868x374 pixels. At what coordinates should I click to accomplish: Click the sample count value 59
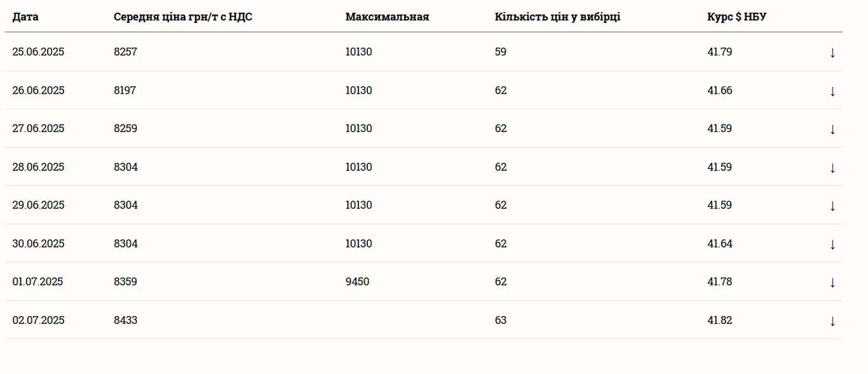tap(501, 52)
